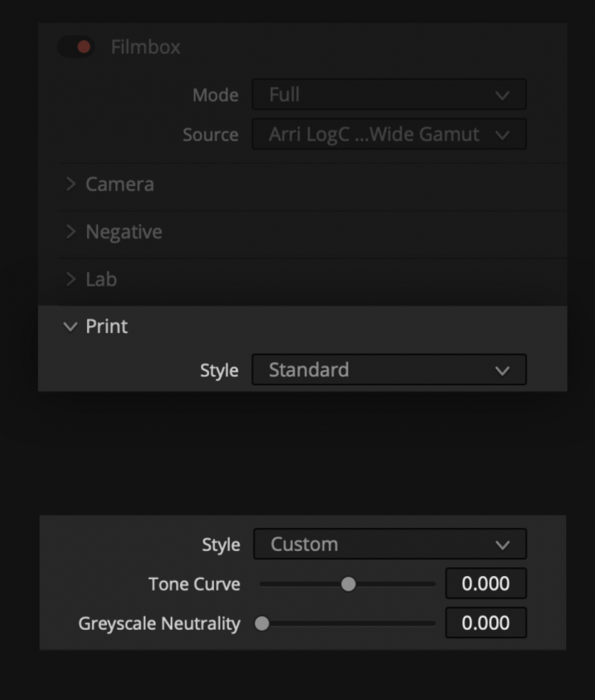Click the down chevron beside Print
595x700 pixels.
coord(70,327)
